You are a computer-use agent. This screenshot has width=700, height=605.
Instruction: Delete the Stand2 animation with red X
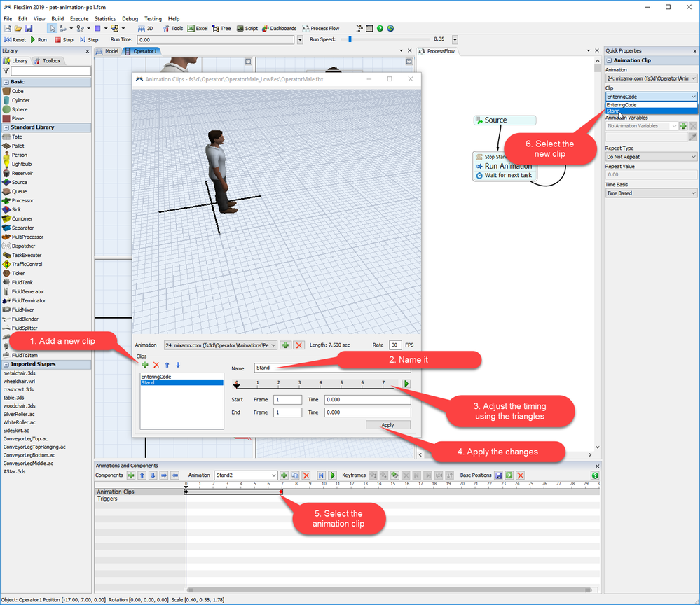click(306, 475)
